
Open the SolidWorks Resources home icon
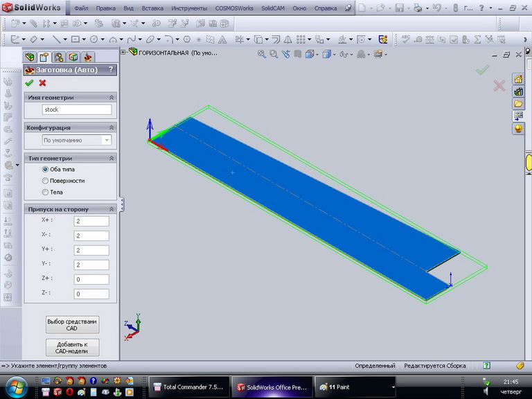pos(518,80)
